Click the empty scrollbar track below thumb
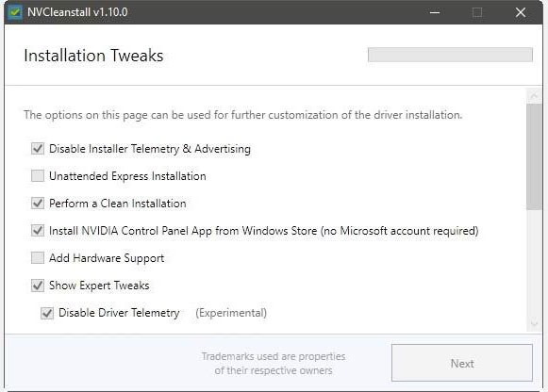This screenshot has height=392, width=548. pos(534,263)
